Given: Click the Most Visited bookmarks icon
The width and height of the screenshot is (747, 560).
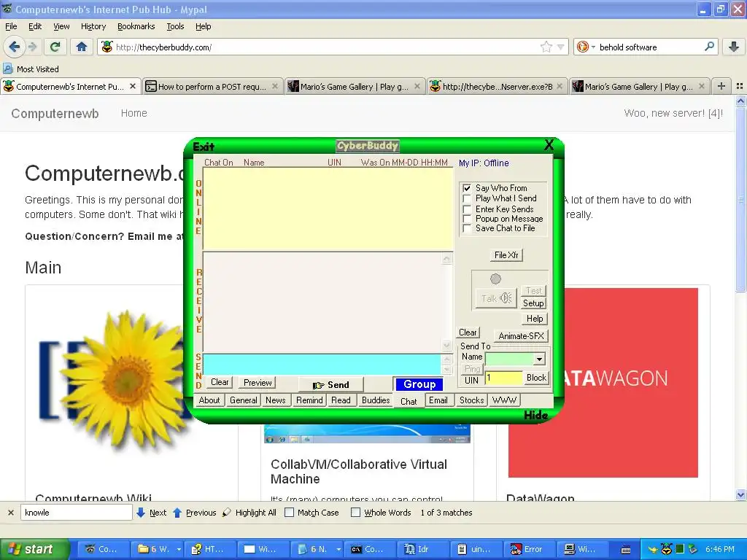Looking at the screenshot, I should coord(7,69).
